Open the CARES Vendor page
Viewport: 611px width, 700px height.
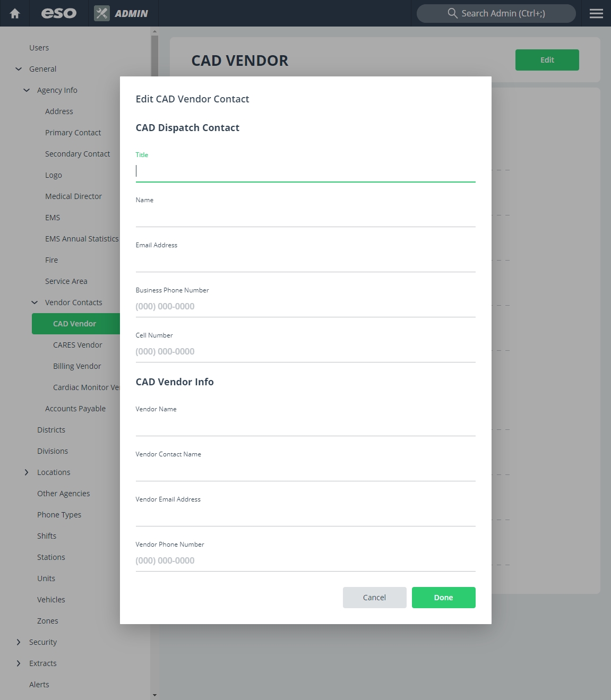click(78, 345)
